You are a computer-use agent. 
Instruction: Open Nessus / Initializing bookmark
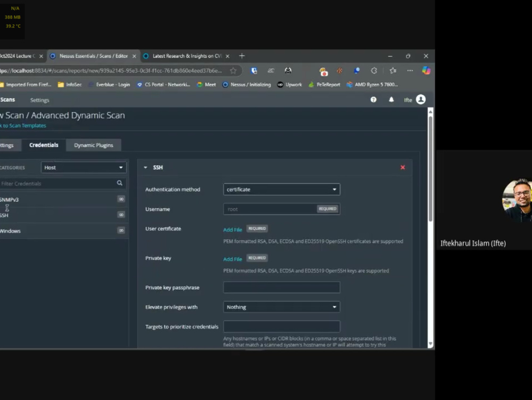pyautogui.click(x=247, y=85)
